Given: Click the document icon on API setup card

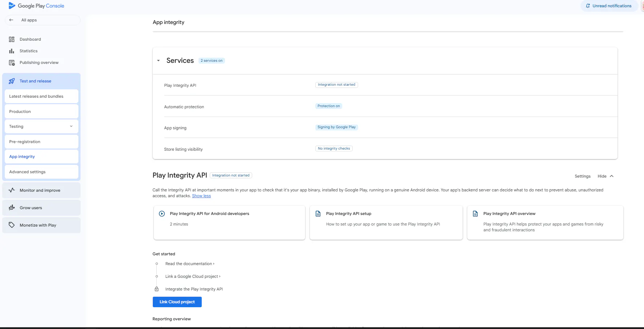Looking at the screenshot, I should click(x=318, y=214).
